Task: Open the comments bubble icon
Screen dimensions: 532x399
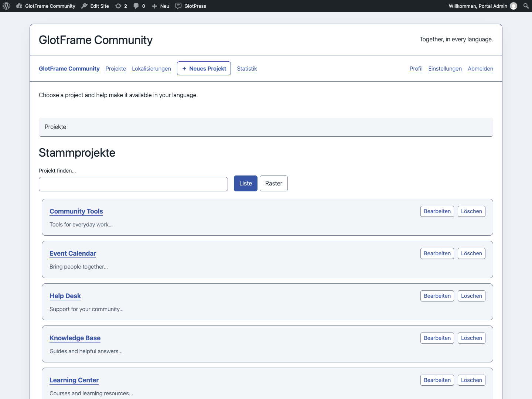Action: click(x=139, y=6)
